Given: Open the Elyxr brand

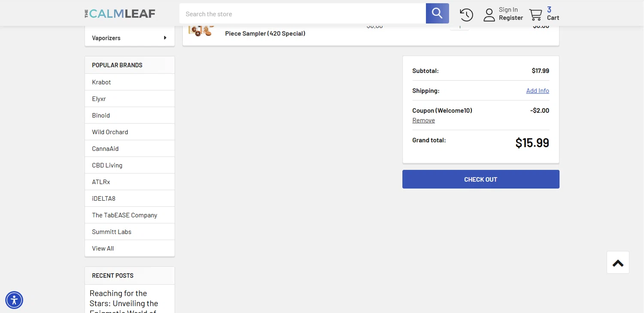Looking at the screenshot, I should click(x=99, y=99).
